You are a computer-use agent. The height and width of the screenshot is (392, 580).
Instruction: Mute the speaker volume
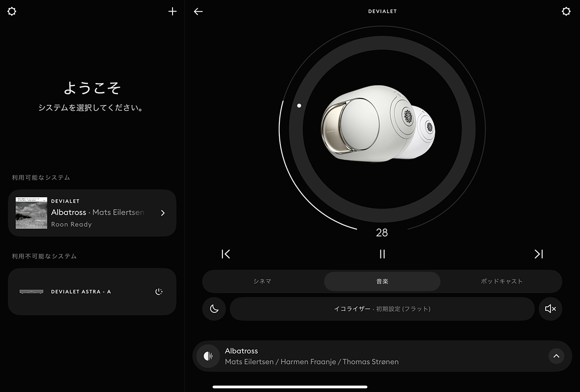tap(551, 309)
